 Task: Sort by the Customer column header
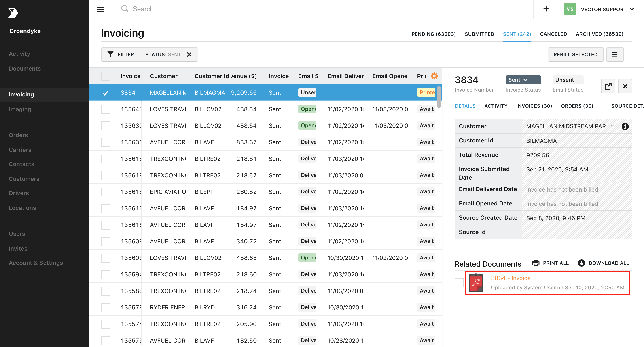point(163,76)
